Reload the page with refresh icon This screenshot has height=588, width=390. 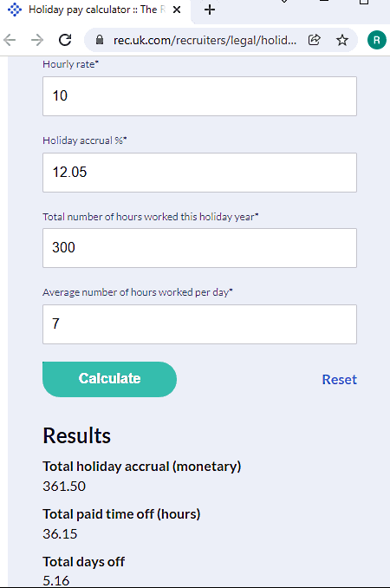pos(65,40)
